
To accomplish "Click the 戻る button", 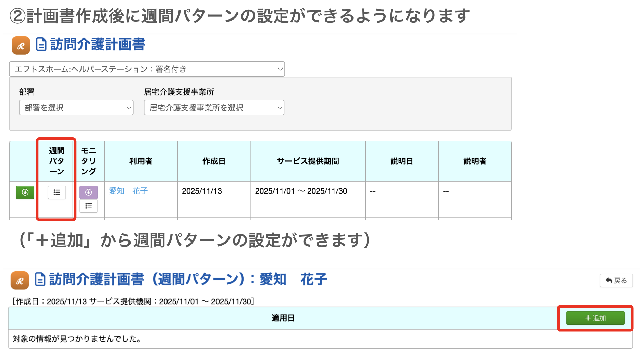I will pos(616,280).
